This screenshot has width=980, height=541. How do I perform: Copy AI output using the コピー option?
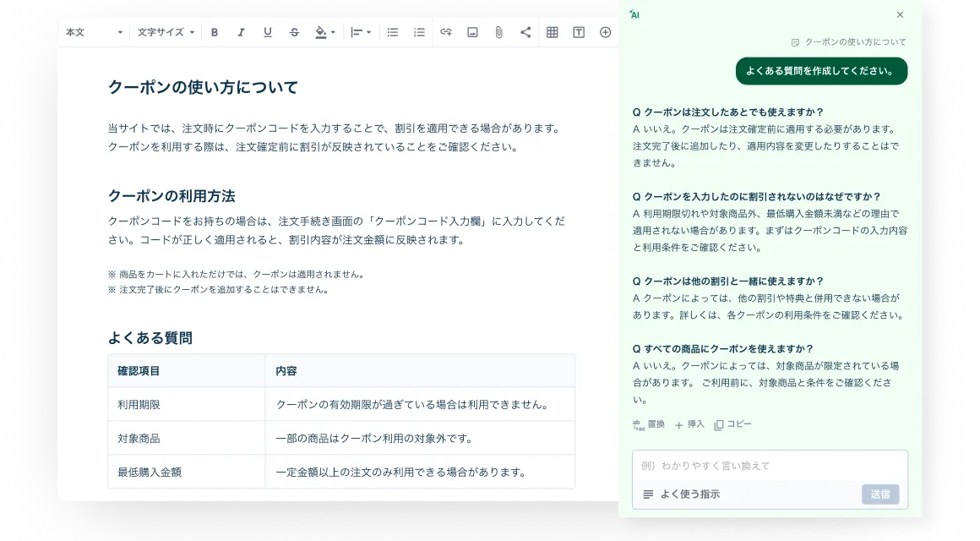(x=732, y=424)
